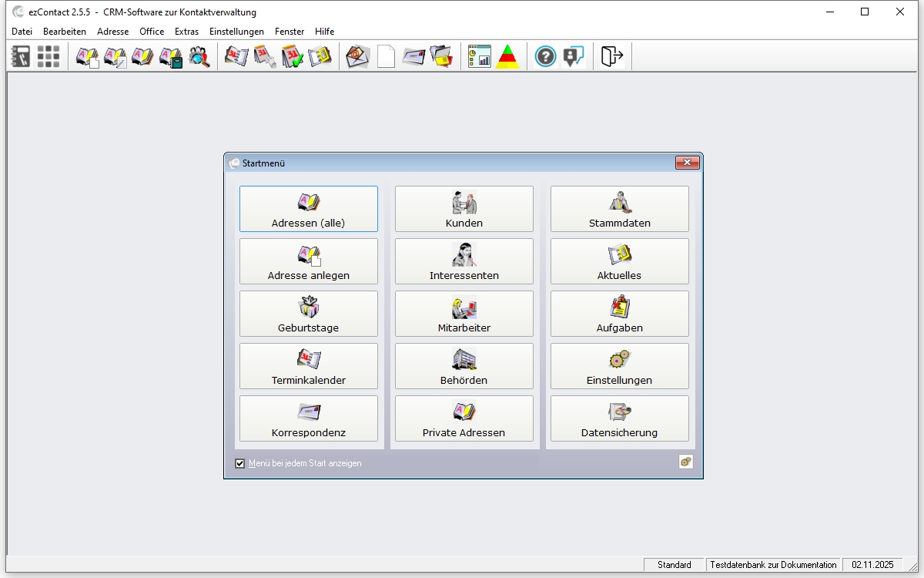
Task: Click the e-mail envelope toolbar icon
Action: coord(357,56)
